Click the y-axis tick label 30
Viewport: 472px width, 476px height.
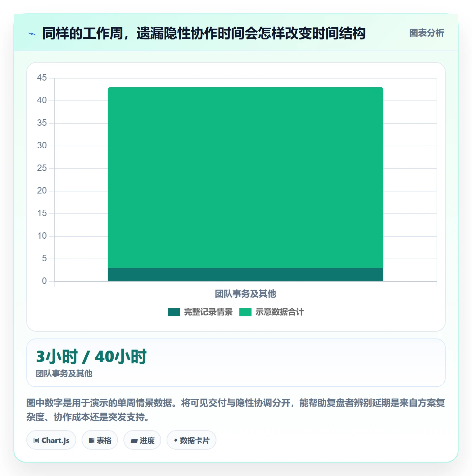42,146
